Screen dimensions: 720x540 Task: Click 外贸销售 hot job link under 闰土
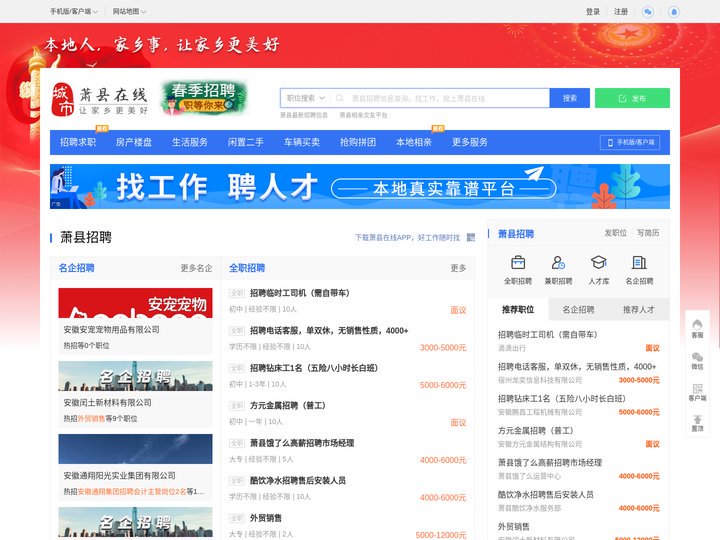click(91, 419)
